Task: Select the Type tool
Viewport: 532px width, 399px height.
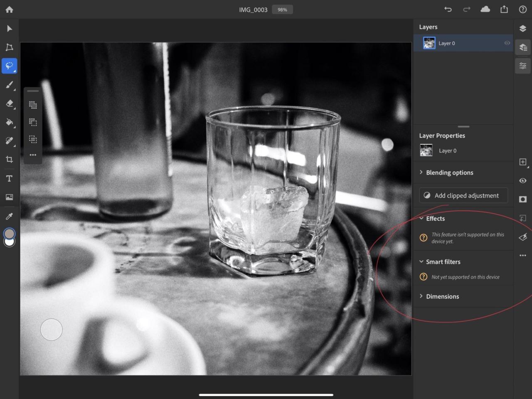Action: coord(9,178)
